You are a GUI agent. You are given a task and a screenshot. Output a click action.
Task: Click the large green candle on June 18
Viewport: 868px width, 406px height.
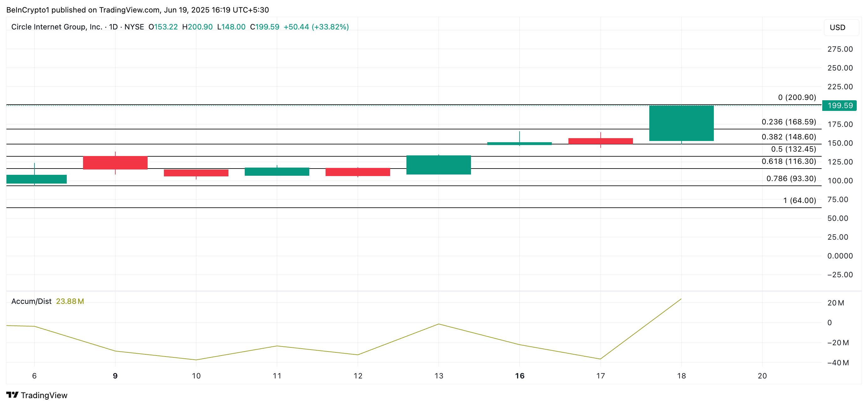tap(681, 123)
